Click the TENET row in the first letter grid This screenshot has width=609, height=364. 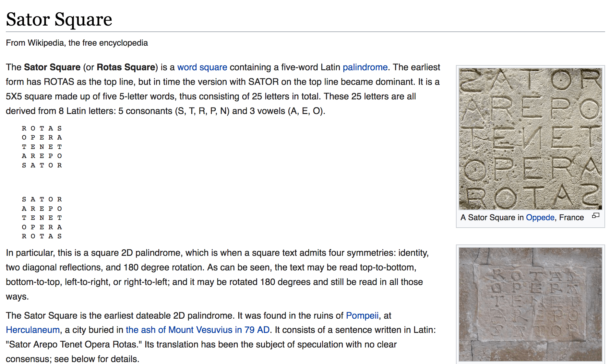[x=42, y=147]
